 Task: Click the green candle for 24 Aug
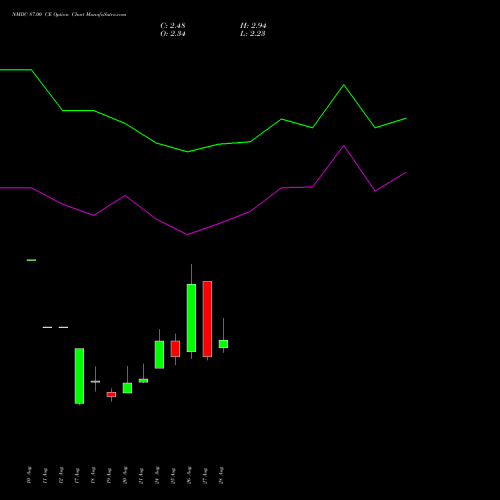coord(159,355)
